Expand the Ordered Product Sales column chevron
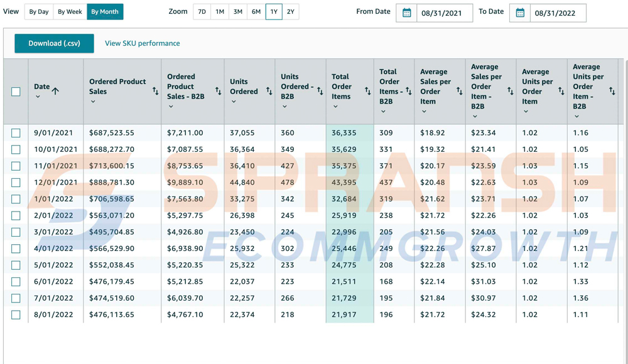This screenshot has width=628, height=364. click(x=93, y=102)
